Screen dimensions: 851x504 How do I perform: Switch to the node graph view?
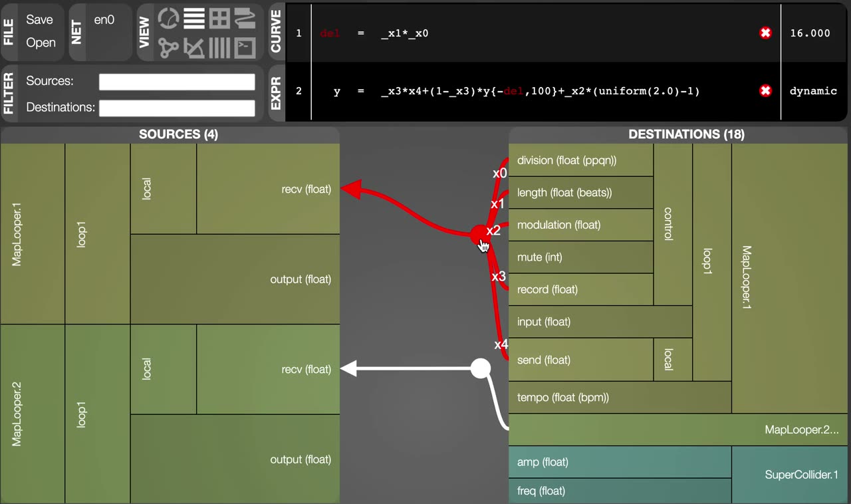click(x=169, y=48)
